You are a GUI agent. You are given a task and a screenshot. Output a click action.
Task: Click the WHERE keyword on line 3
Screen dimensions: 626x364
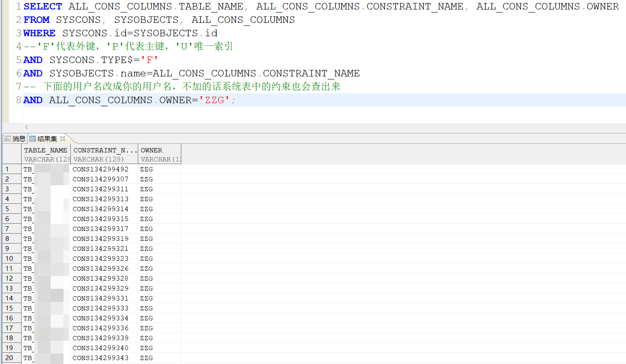point(39,33)
